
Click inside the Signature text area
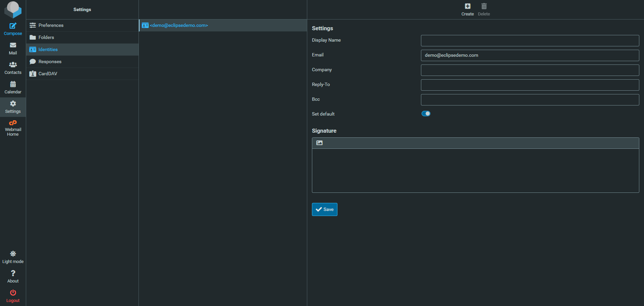point(475,170)
